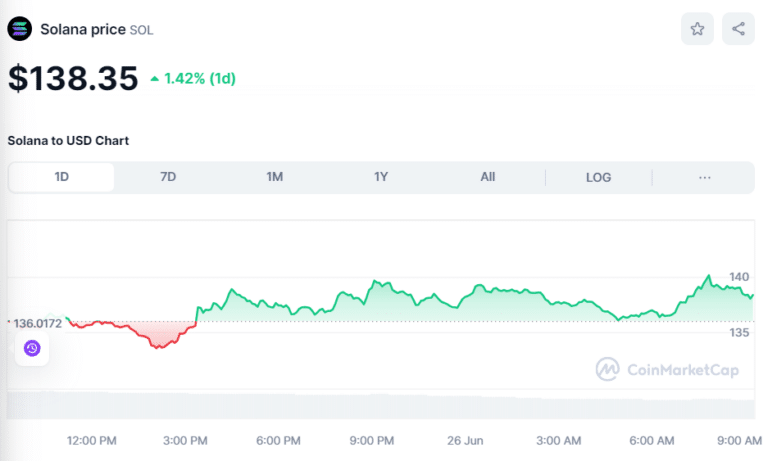Click the 26 Jun date axis label

[465, 441]
